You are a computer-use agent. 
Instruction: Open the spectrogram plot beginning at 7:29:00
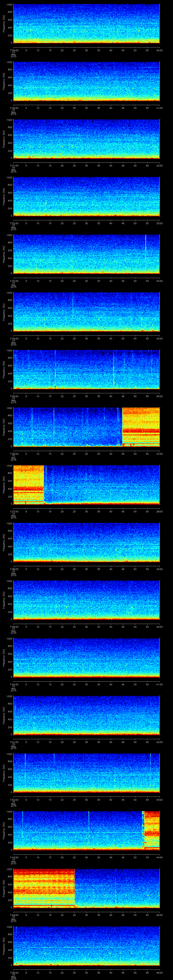coord(86,24)
